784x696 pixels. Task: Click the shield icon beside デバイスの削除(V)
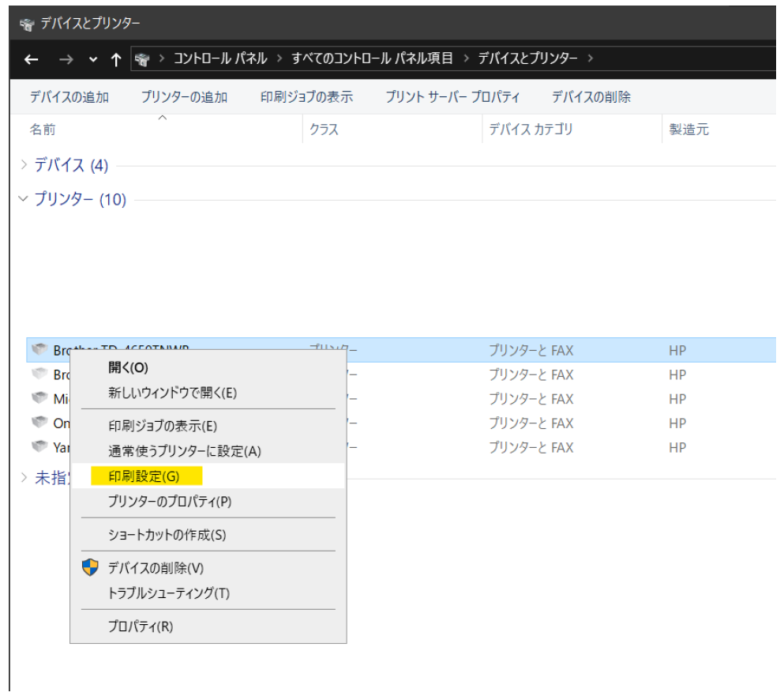pyautogui.click(x=91, y=567)
